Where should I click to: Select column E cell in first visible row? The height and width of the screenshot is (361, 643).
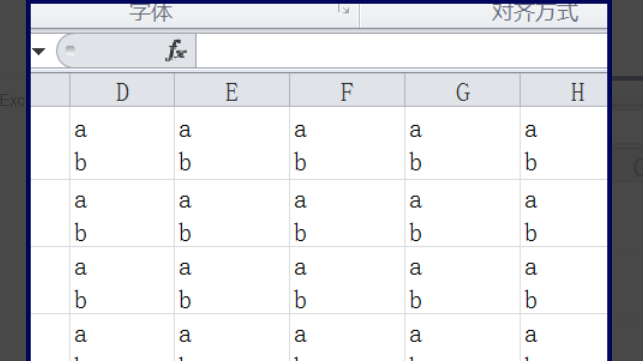click(232, 143)
